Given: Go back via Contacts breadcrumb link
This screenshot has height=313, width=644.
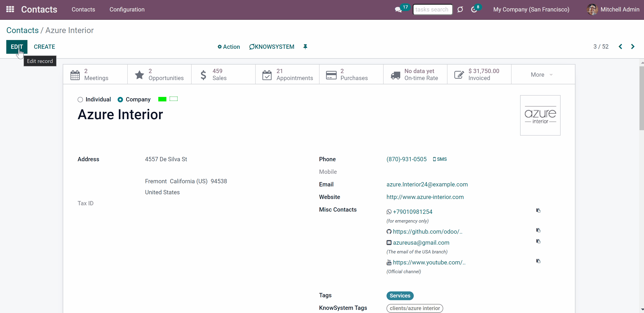Looking at the screenshot, I should click(22, 30).
